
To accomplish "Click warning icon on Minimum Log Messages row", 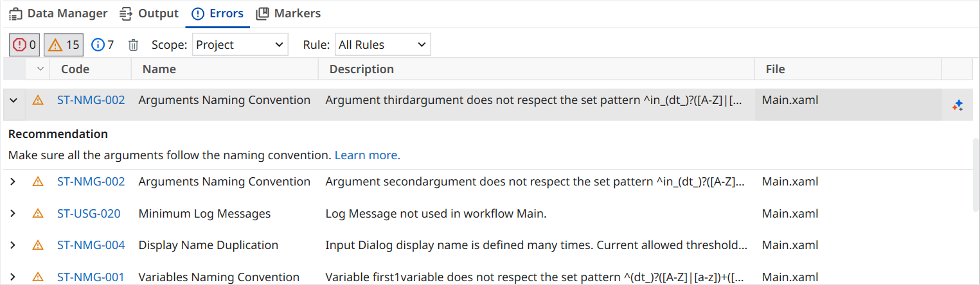I will pos(38,214).
